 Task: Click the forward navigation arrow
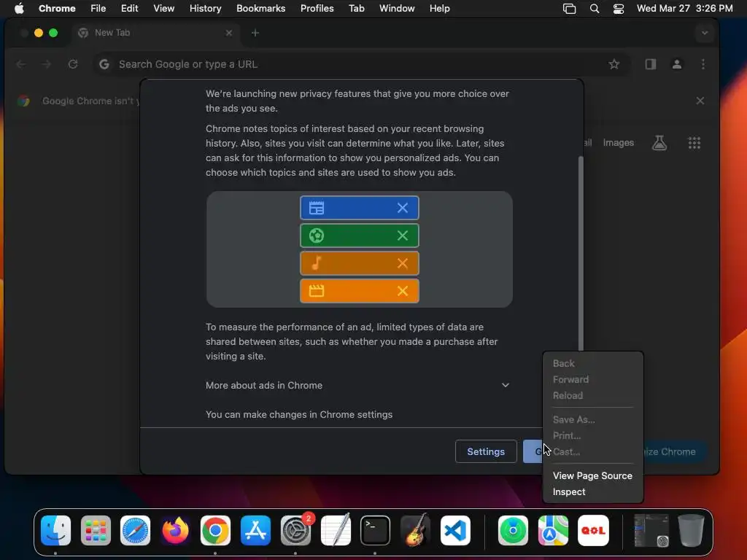(47, 64)
